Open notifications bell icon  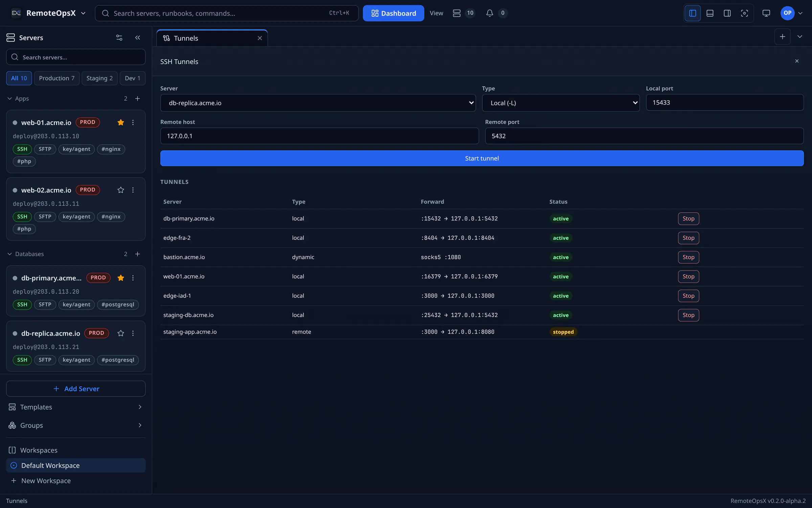coord(489,13)
